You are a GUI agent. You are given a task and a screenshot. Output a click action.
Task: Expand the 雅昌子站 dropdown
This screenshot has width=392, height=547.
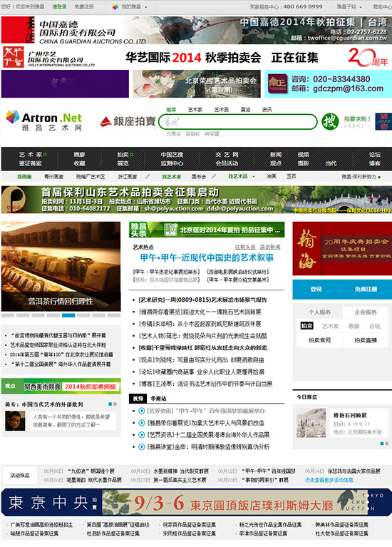pyautogui.click(x=361, y=7)
